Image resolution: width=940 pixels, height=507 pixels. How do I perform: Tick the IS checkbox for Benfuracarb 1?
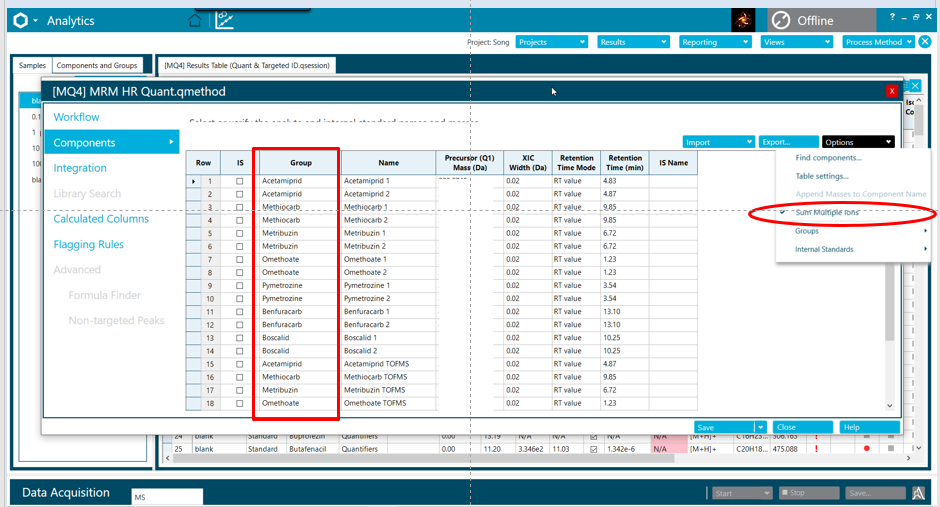click(x=240, y=312)
